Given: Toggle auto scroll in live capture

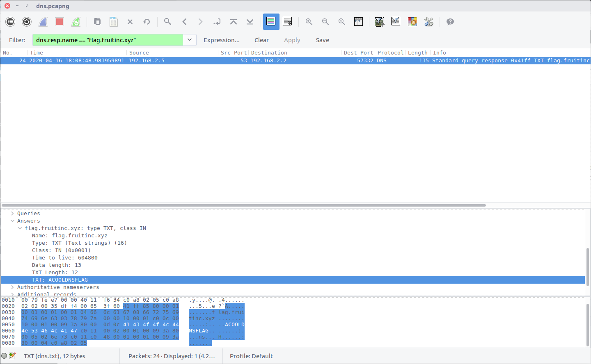Looking at the screenshot, I should click(x=287, y=22).
